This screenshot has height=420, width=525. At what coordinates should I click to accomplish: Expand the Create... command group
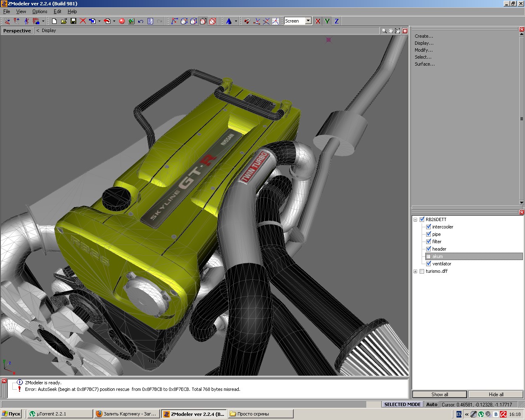[x=424, y=36]
